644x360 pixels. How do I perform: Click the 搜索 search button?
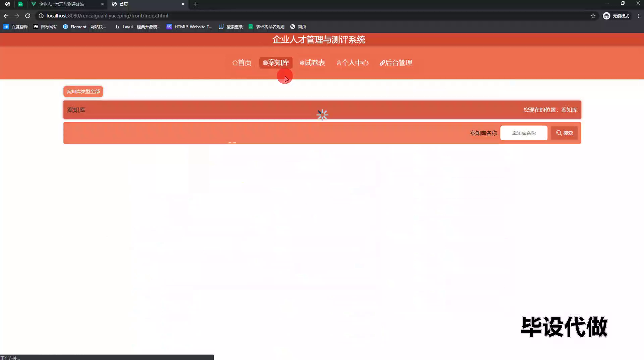564,133
